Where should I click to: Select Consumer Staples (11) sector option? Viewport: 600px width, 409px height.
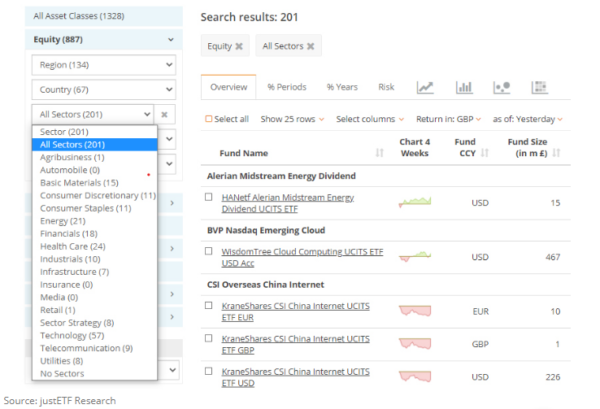click(x=95, y=208)
